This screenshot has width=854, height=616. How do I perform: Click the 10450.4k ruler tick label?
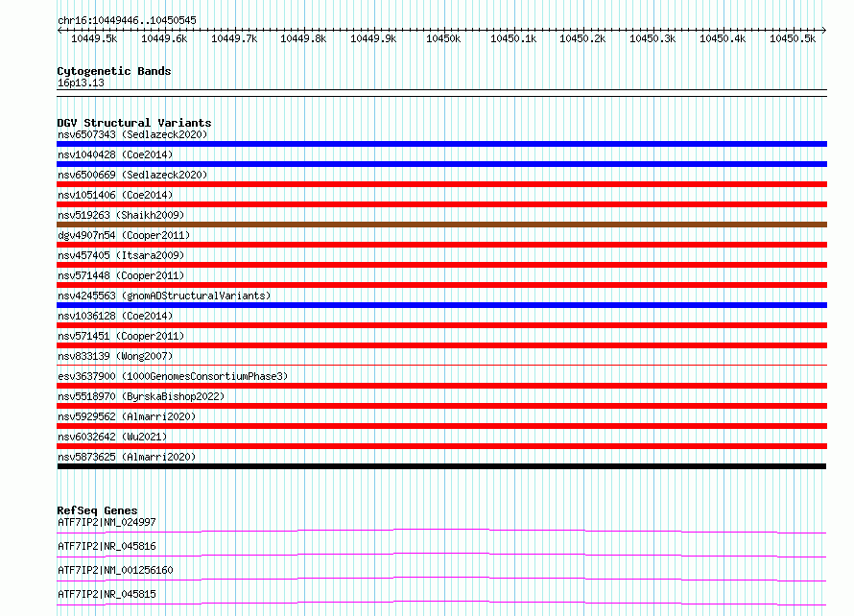coord(723,38)
